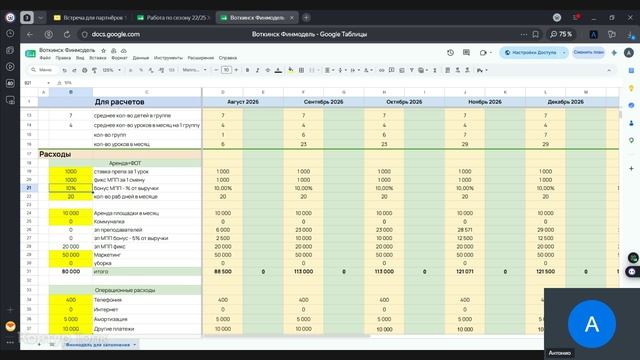The width and height of the screenshot is (640, 360).
Task: Open the name box dropdown arrow
Action: [x=49, y=83]
